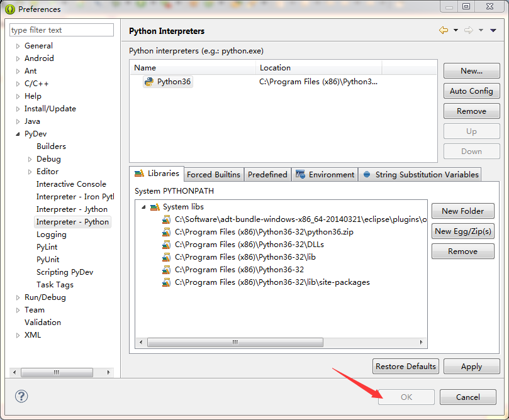The height and width of the screenshot is (420, 509).
Task: Collapse the System libs node
Action: (143, 207)
